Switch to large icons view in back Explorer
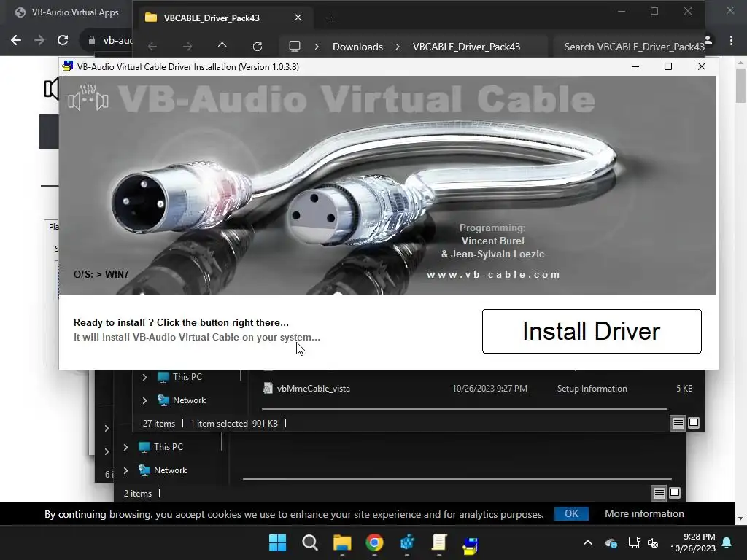This screenshot has width=747, height=560. tap(675, 494)
